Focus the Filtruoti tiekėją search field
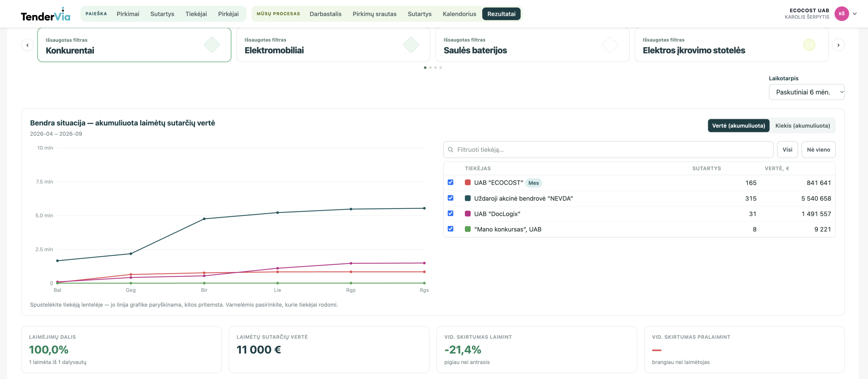 tap(608, 150)
